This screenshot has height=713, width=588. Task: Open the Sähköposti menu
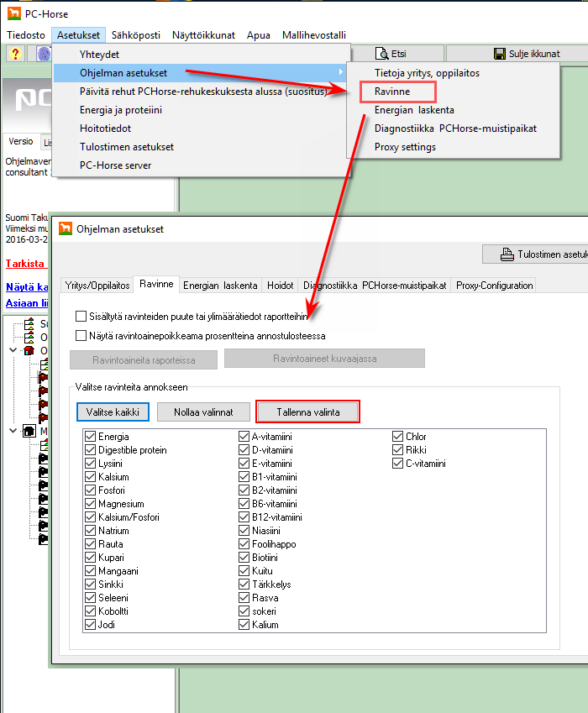(x=135, y=35)
